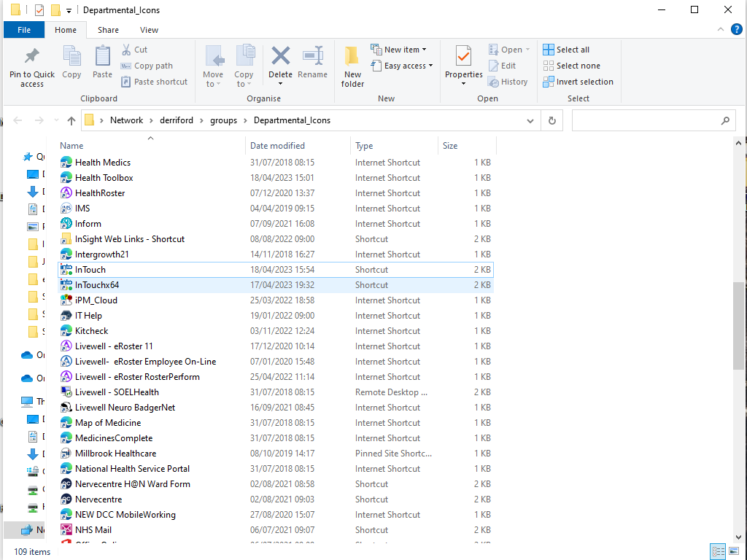This screenshot has height=560, width=747.
Task: Select the Nervecentre H@N Ward Form file
Action: (275, 484)
